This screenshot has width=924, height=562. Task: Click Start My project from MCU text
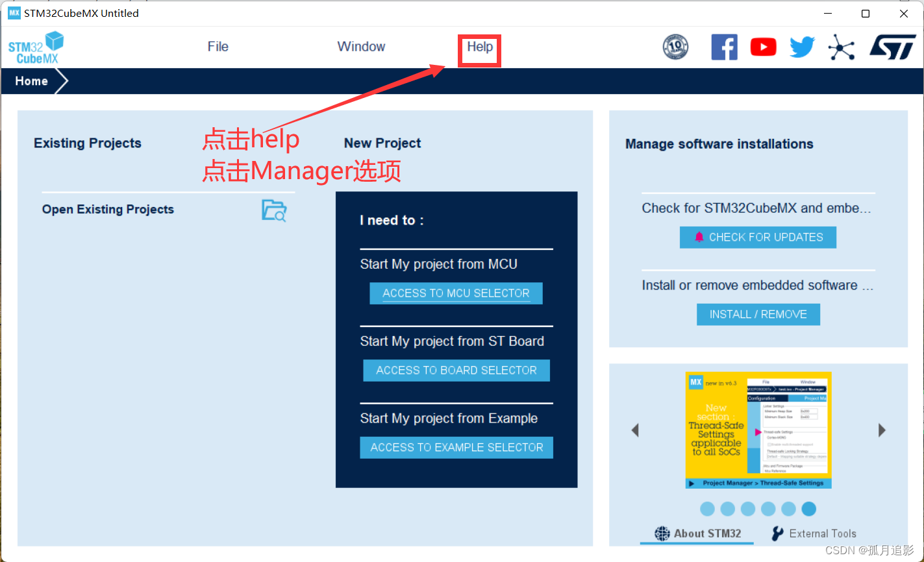[439, 264]
